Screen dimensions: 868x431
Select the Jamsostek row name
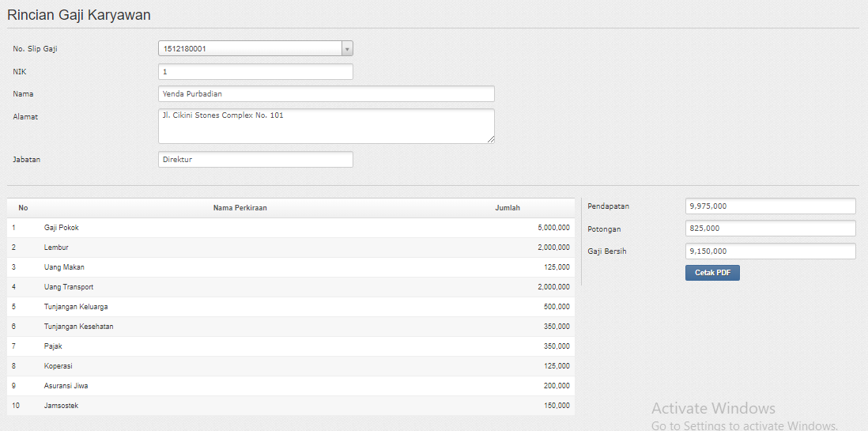(61, 406)
